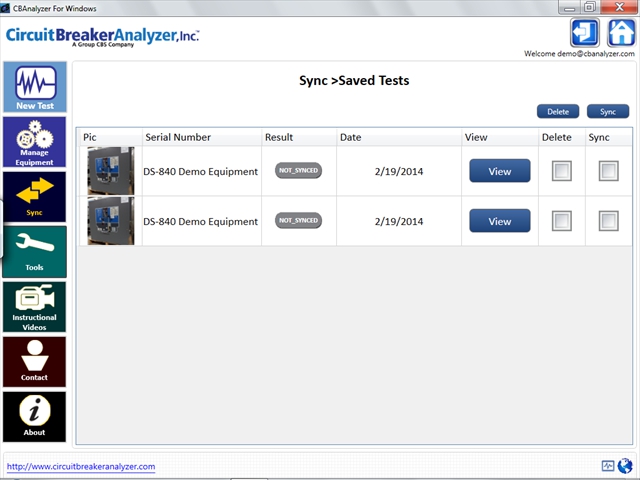Click the Delete button above the table
The height and width of the screenshot is (480, 640).
click(558, 111)
